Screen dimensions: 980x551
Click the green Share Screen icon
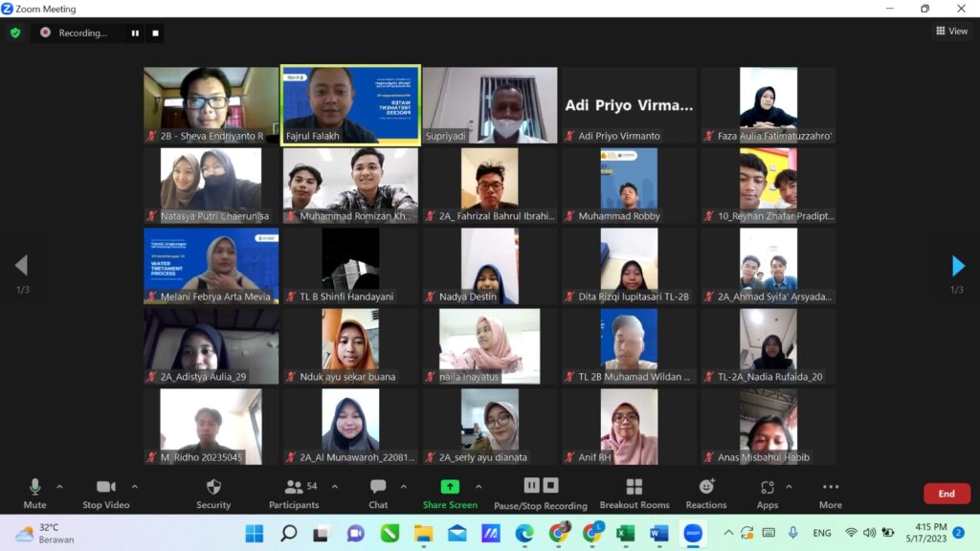click(450, 487)
